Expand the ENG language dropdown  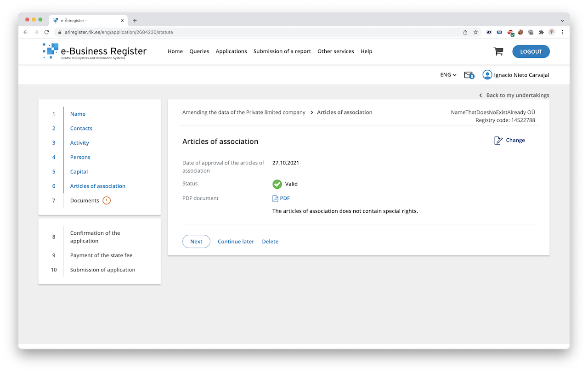pos(448,75)
